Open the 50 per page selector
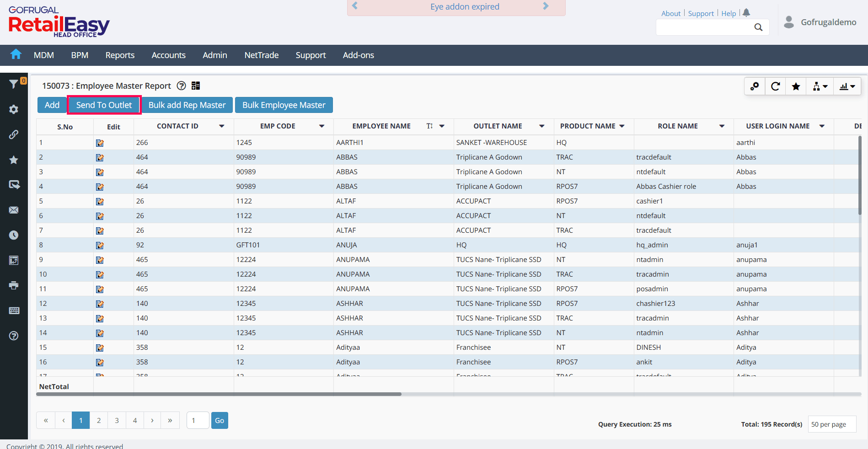The image size is (868, 449). (831, 424)
